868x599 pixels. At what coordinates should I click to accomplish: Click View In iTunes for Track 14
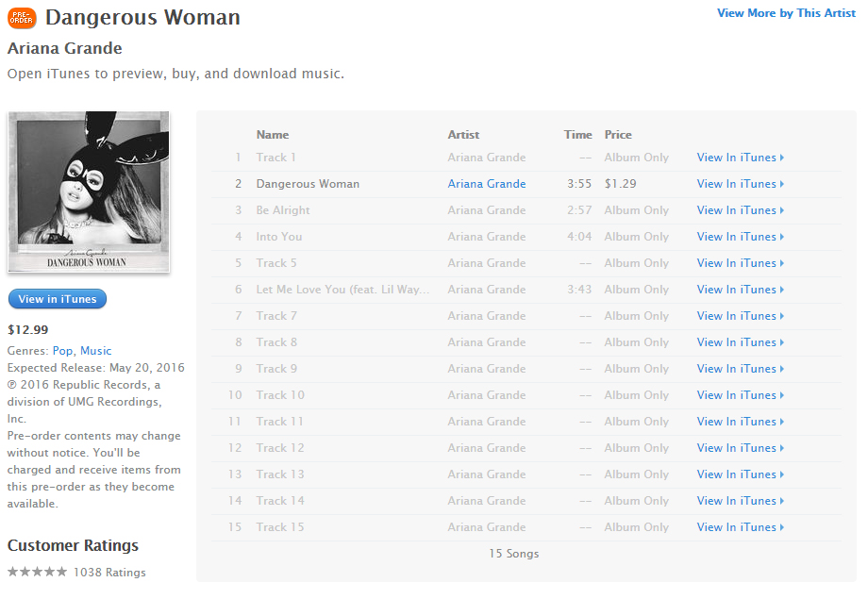740,501
